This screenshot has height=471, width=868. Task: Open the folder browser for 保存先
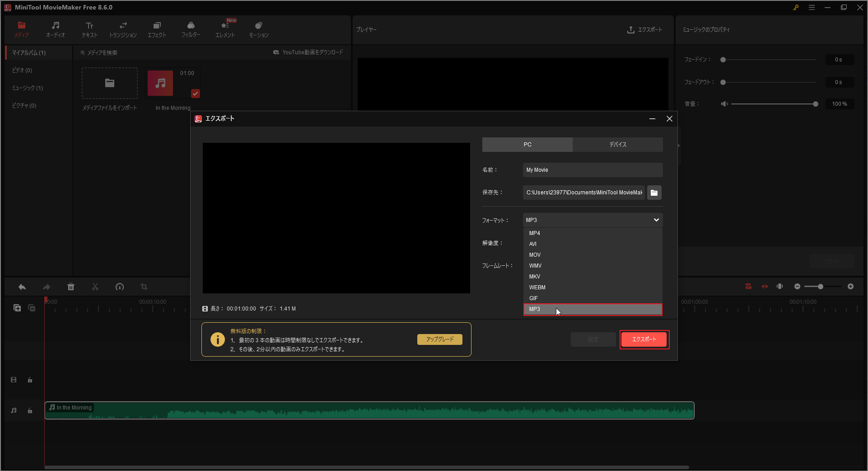click(x=654, y=193)
